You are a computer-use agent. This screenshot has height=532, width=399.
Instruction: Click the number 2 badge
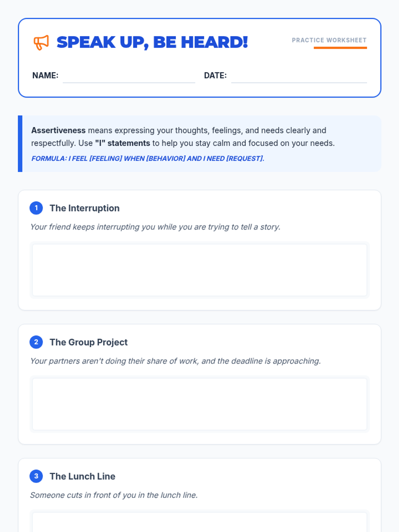coord(36,342)
